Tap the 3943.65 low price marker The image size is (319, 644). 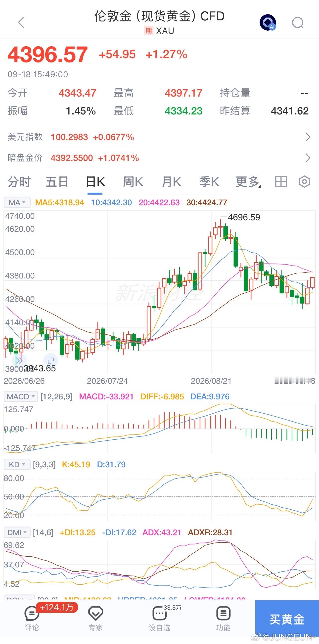coord(40,368)
